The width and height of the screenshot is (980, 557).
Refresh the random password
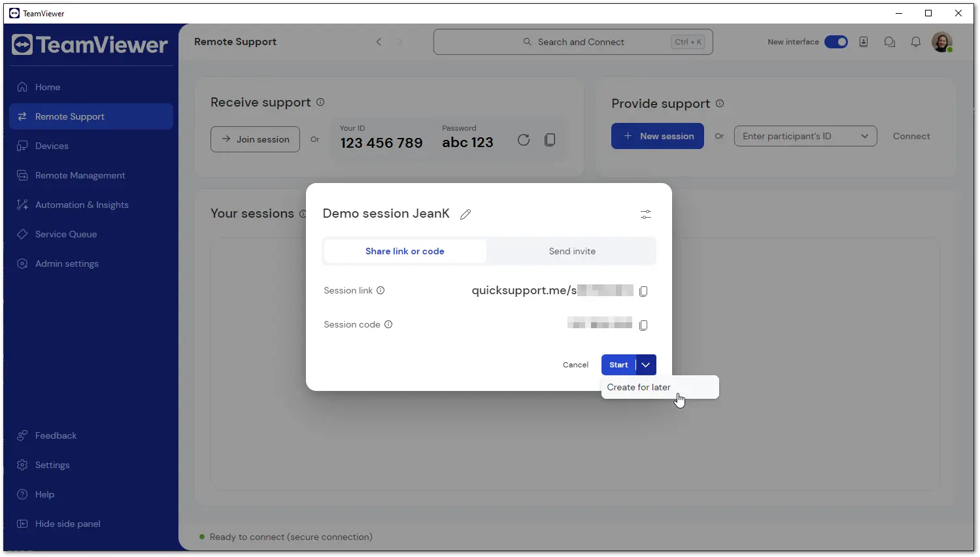click(524, 140)
